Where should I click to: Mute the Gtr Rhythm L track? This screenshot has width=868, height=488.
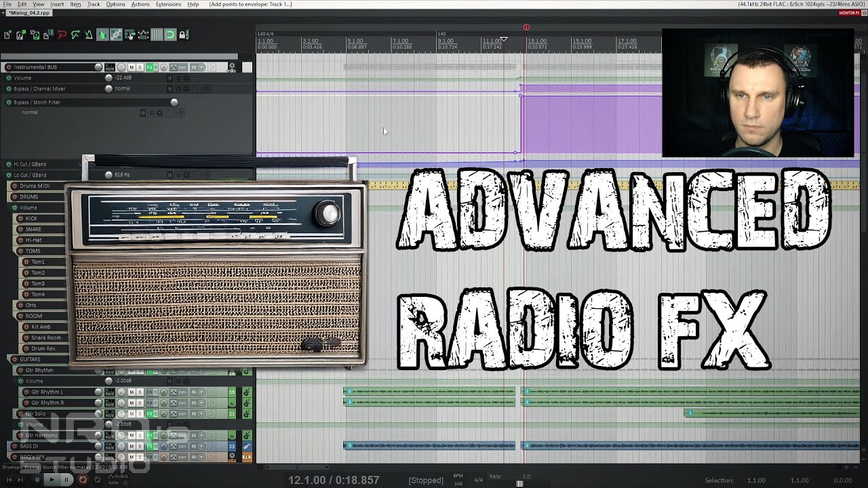[x=132, y=392]
